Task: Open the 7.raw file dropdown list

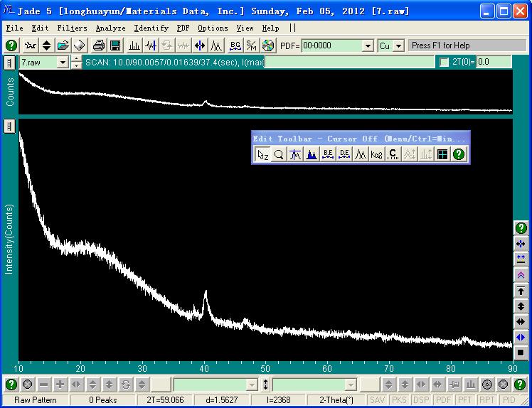Action: coord(63,63)
